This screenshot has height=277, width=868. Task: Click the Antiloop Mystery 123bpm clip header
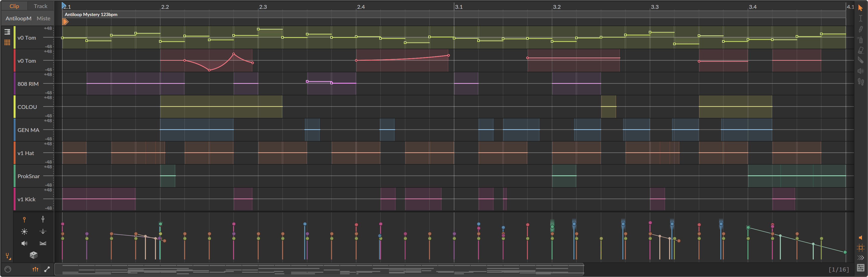point(90,15)
